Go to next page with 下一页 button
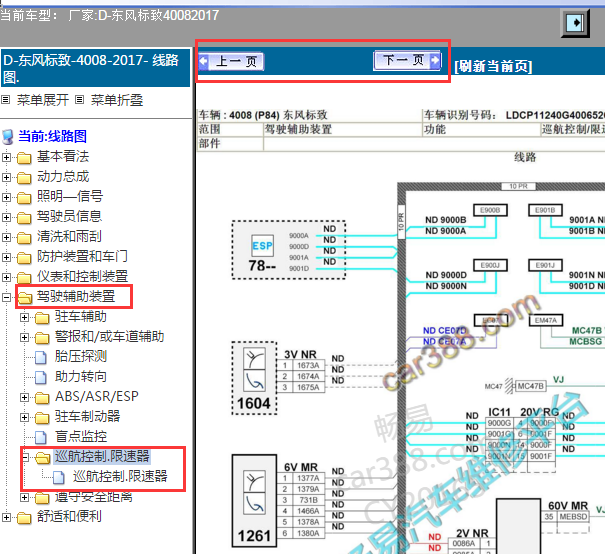 (x=407, y=61)
